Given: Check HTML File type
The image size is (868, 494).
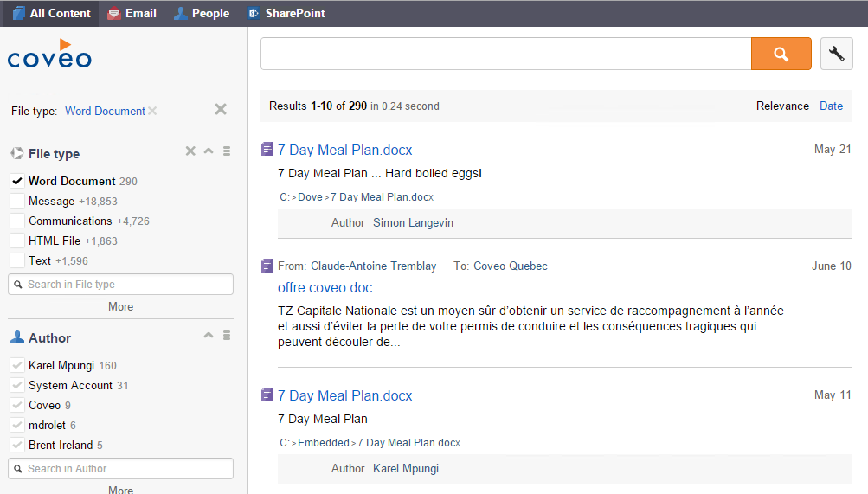Looking at the screenshot, I should (x=17, y=241).
